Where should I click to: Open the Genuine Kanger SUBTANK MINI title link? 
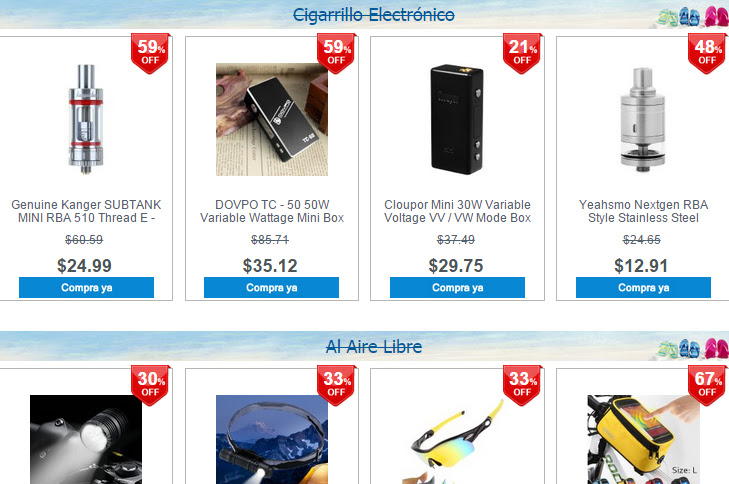(86, 211)
